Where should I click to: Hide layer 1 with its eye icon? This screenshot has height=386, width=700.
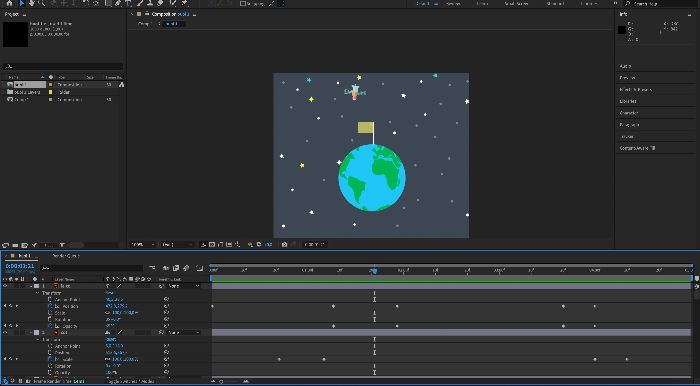(5, 286)
